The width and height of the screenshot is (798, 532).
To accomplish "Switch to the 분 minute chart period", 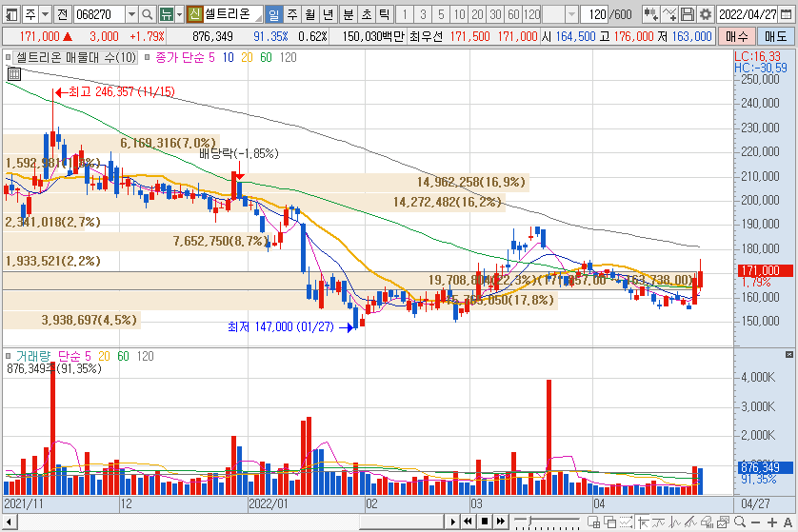I will (x=349, y=14).
